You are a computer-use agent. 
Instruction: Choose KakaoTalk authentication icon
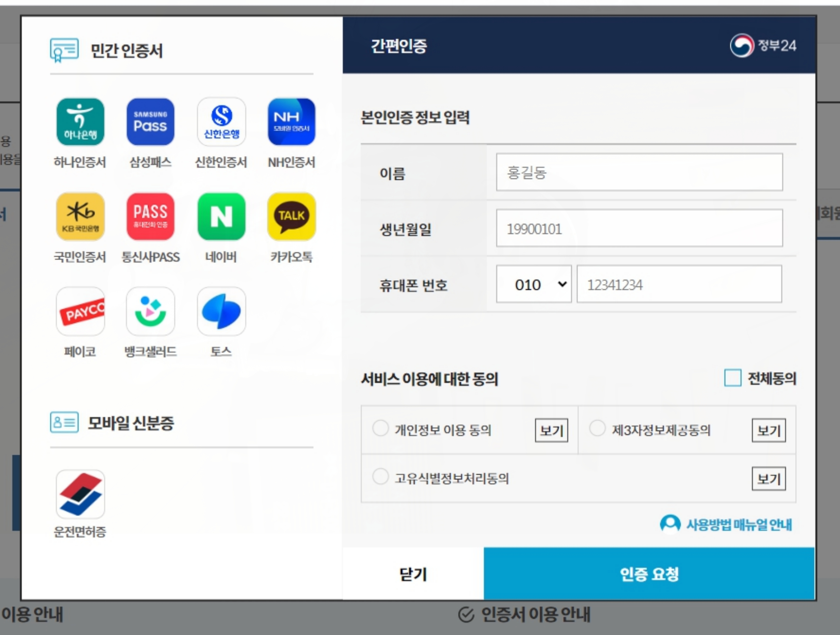pyautogui.click(x=291, y=217)
